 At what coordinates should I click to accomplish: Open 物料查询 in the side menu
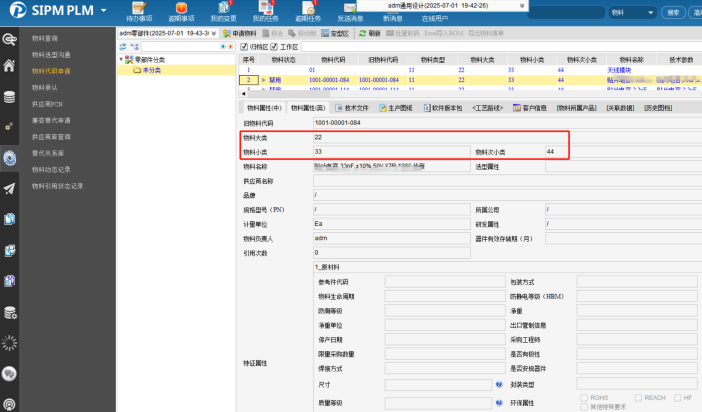pyautogui.click(x=45, y=39)
